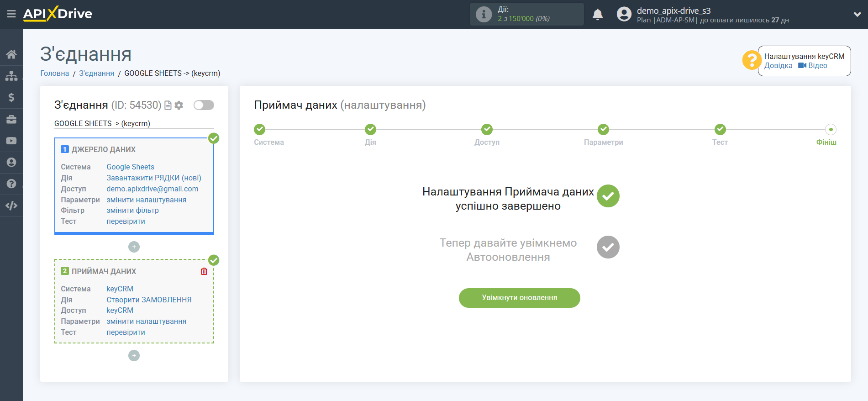The width and height of the screenshot is (868, 401).
Task: Open the Home sidebar icon
Action: (x=11, y=54)
